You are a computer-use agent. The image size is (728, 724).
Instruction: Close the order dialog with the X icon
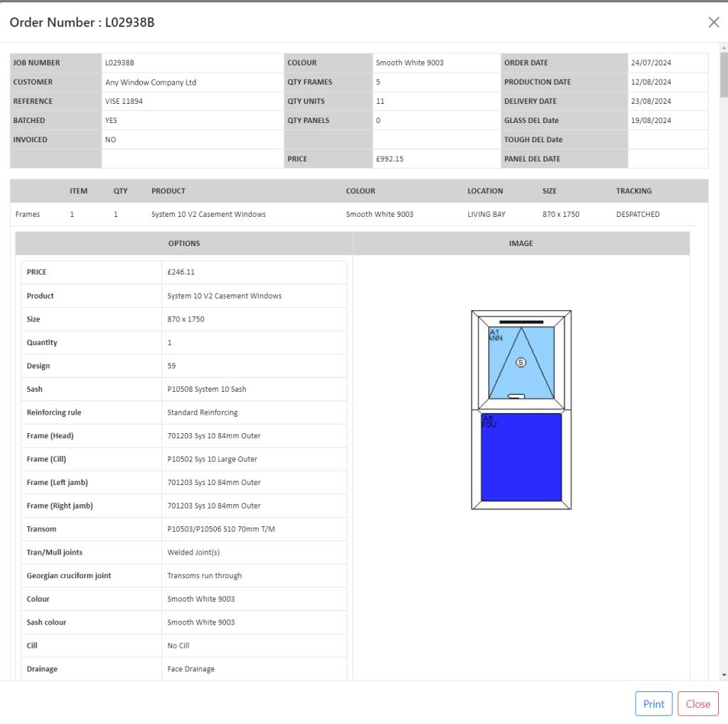click(x=714, y=22)
